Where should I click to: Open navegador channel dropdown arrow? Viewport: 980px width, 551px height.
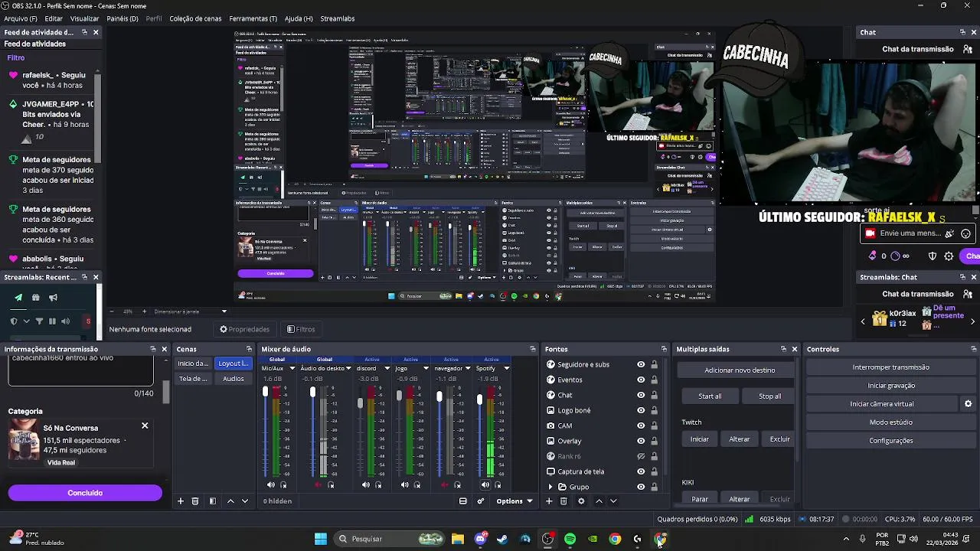pos(466,368)
